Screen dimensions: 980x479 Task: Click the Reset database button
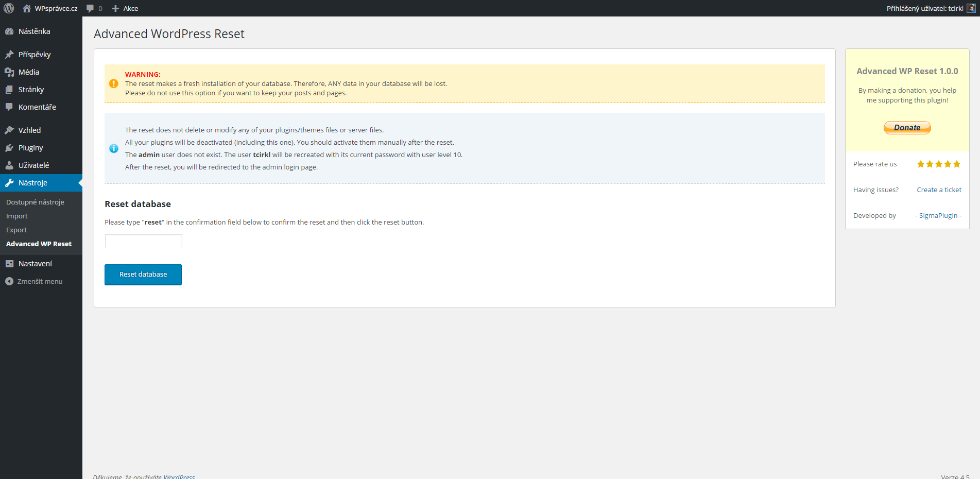click(143, 275)
